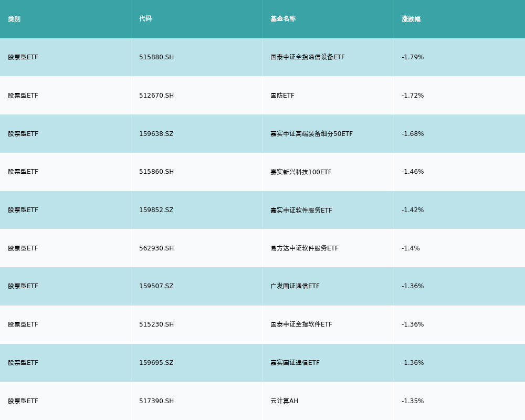
Task: Click the 代码 column header
Action: click(x=145, y=19)
